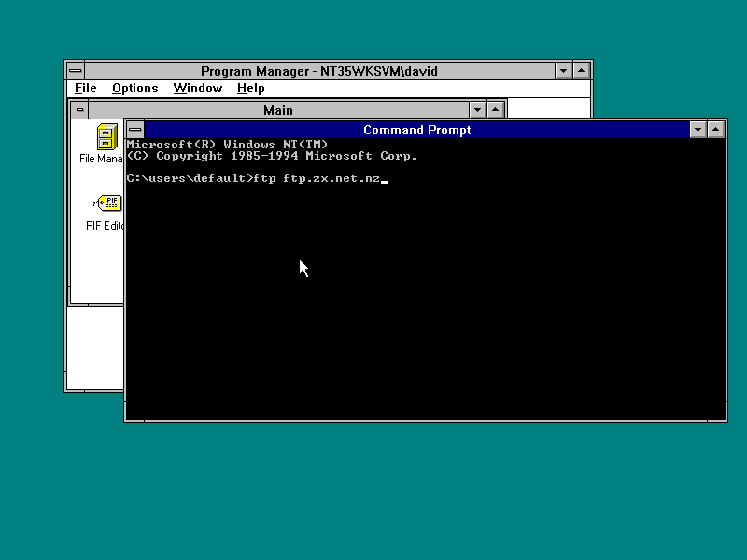Viewport: 747px width, 560px height.
Task: Open the Main group control menu box
Action: (79, 110)
